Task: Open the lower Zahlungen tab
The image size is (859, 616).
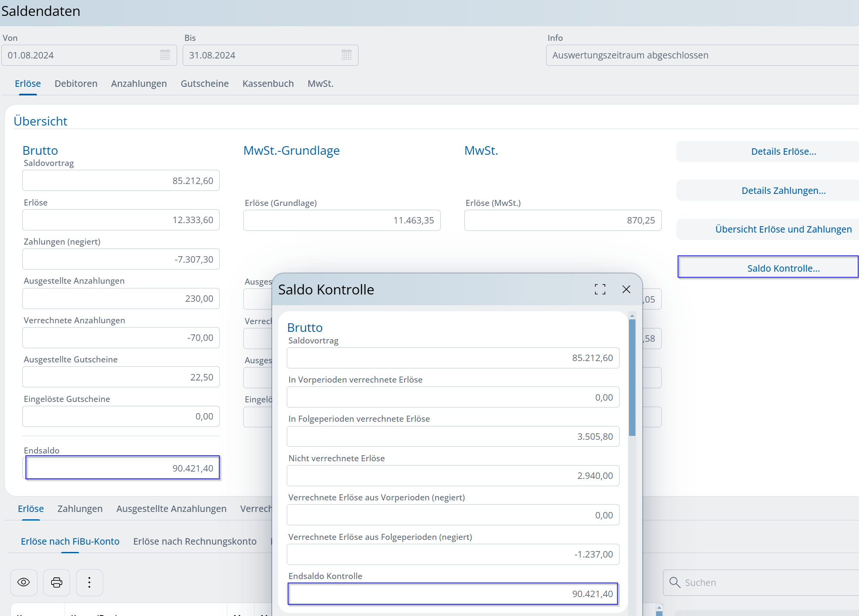Action: 80,509
